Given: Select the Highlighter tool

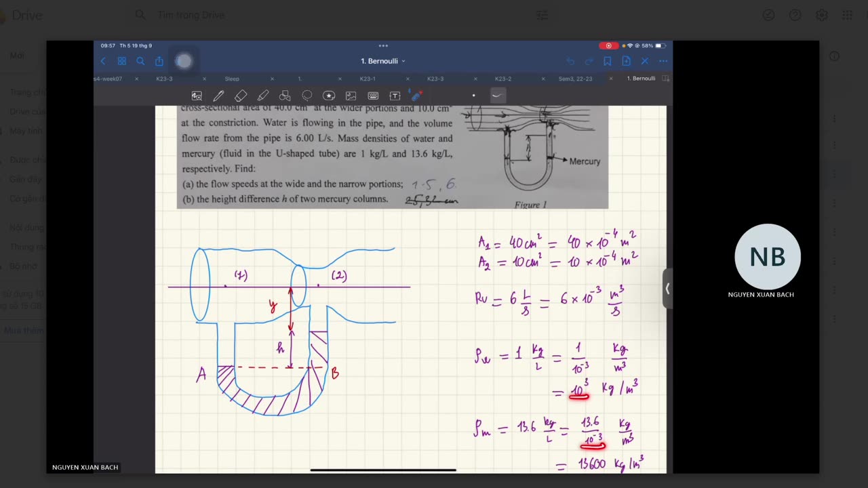Looking at the screenshot, I should (x=263, y=96).
